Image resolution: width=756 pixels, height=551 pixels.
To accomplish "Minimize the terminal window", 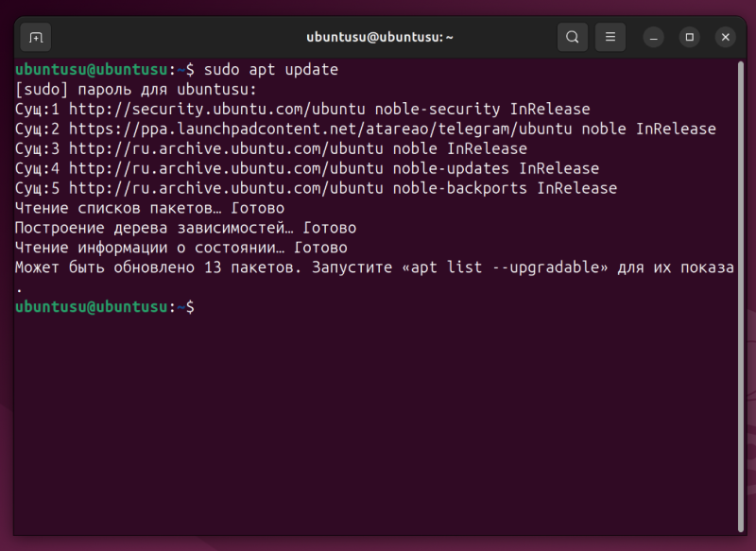I will click(654, 38).
